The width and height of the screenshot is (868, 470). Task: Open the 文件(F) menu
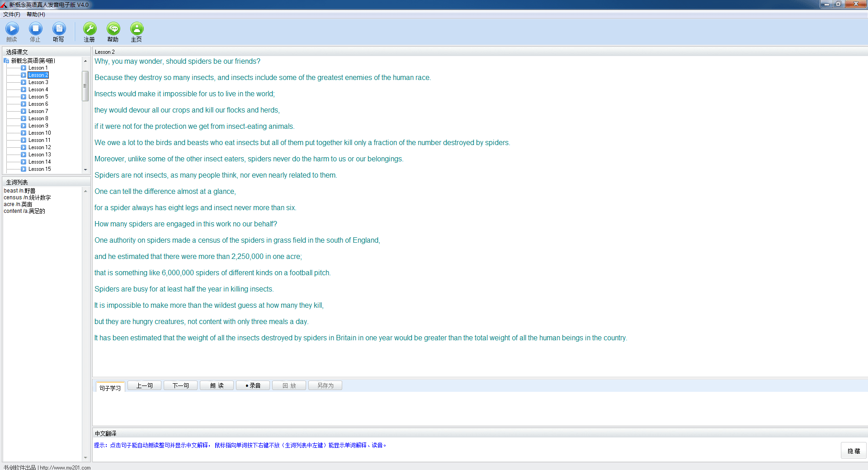coord(12,14)
